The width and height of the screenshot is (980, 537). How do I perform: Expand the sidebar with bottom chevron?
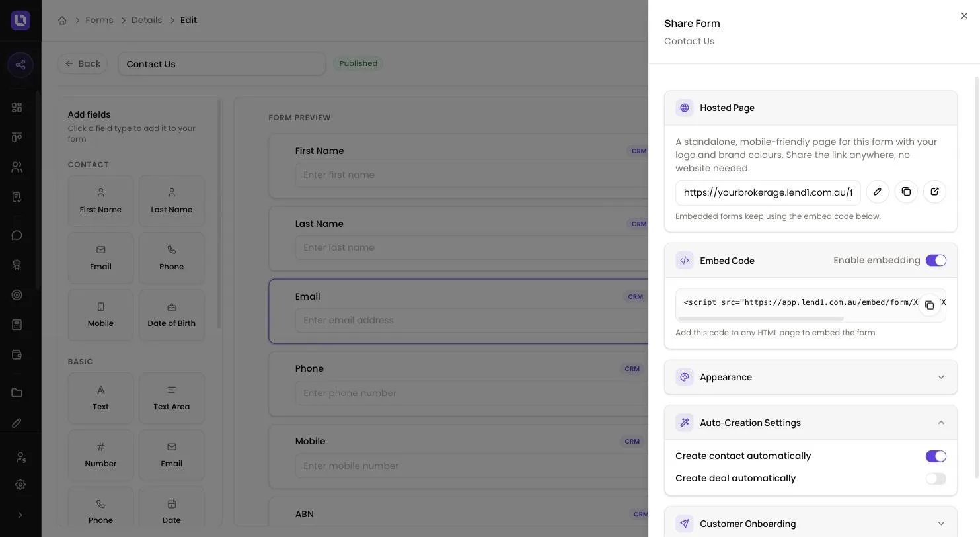(x=20, y=515)
